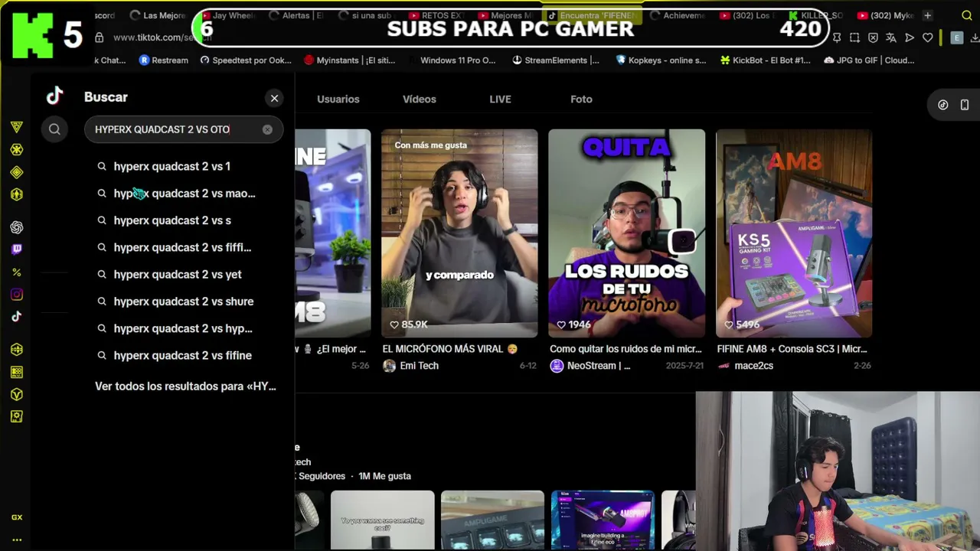
Task: Choose suggestion "hyperx quadcast 2 vs hyp..."
Action: pyautogui.click(x=184, y=328)
